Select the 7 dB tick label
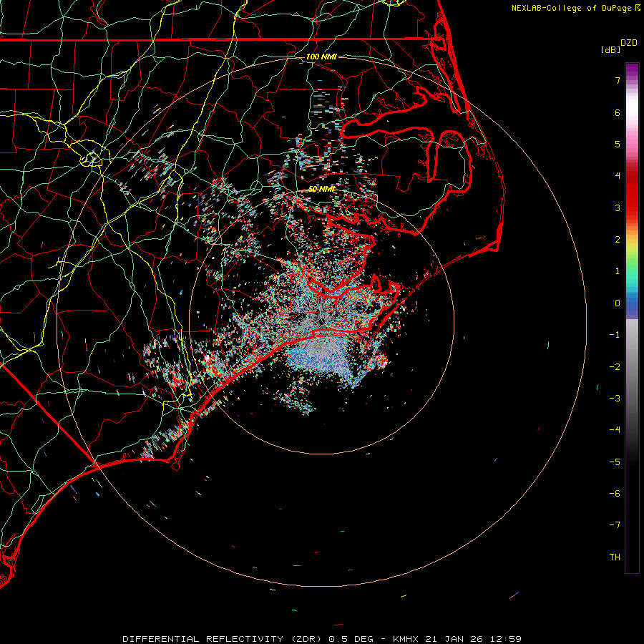Image resolution: width=644 pixels, height=644 pixels. [616, 81]
